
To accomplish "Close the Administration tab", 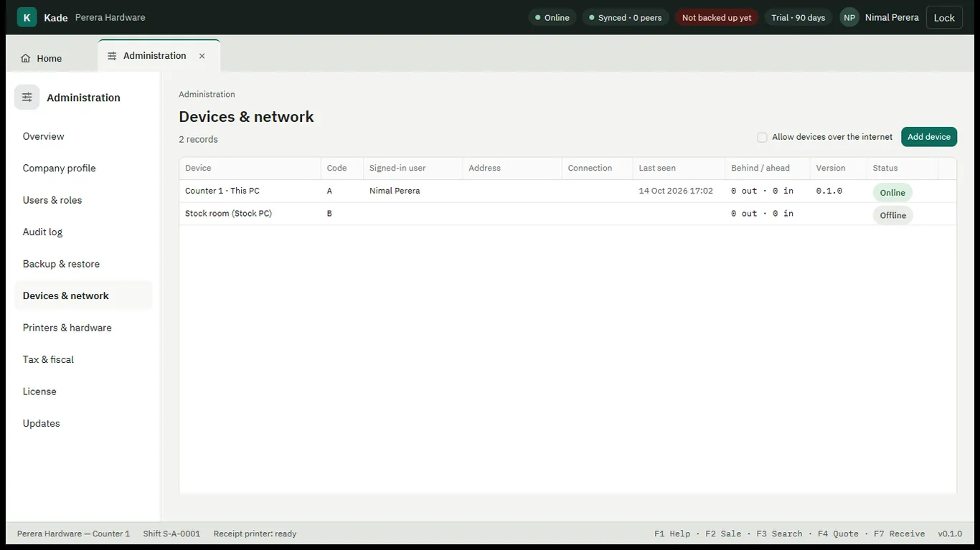I will coord(202,56).
